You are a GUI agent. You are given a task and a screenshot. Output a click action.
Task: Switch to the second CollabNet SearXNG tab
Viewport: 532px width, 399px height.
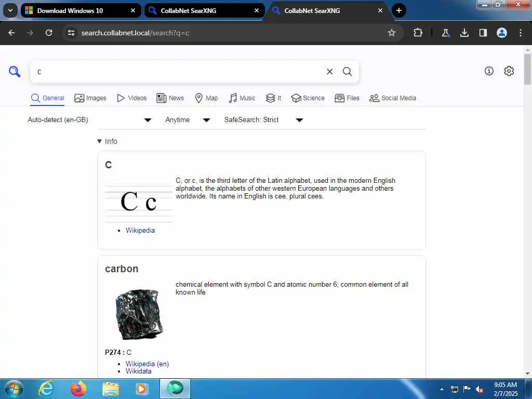[328, 10]
